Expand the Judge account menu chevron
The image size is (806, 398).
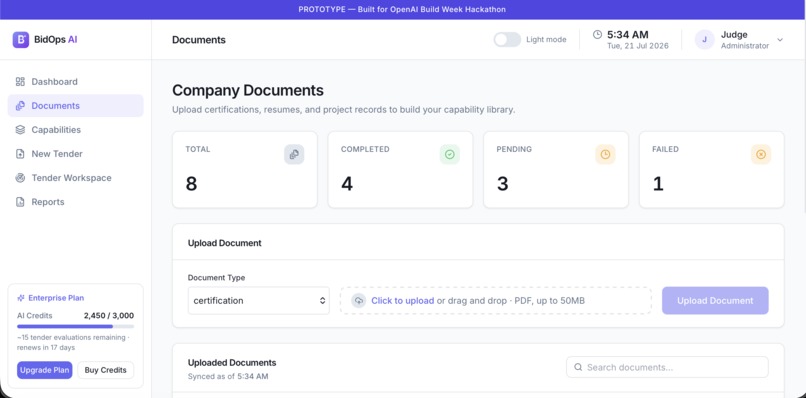pos(780,40)
